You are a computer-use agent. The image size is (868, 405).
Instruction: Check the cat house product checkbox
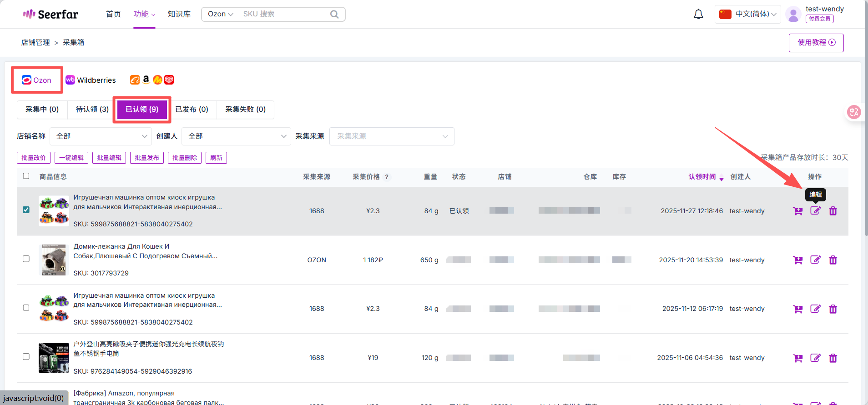point(26,259)
